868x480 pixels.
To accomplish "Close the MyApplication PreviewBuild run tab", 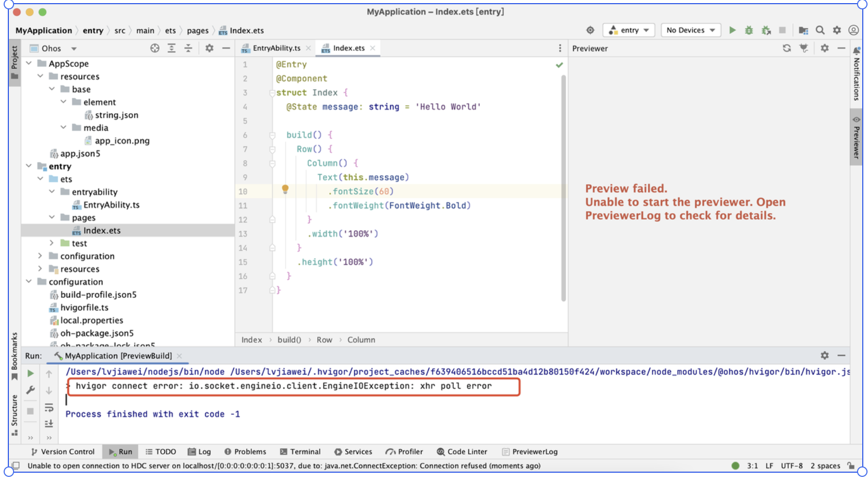I will coord(179,356).
